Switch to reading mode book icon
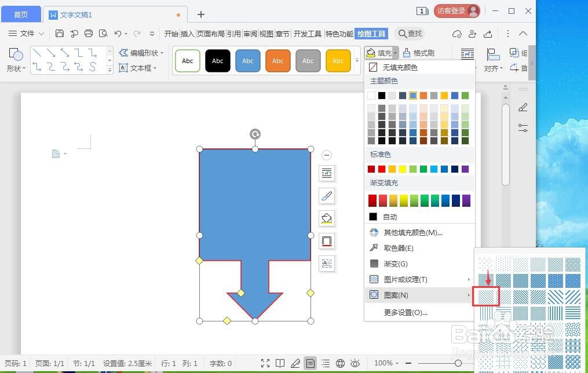 click(280, 363)
